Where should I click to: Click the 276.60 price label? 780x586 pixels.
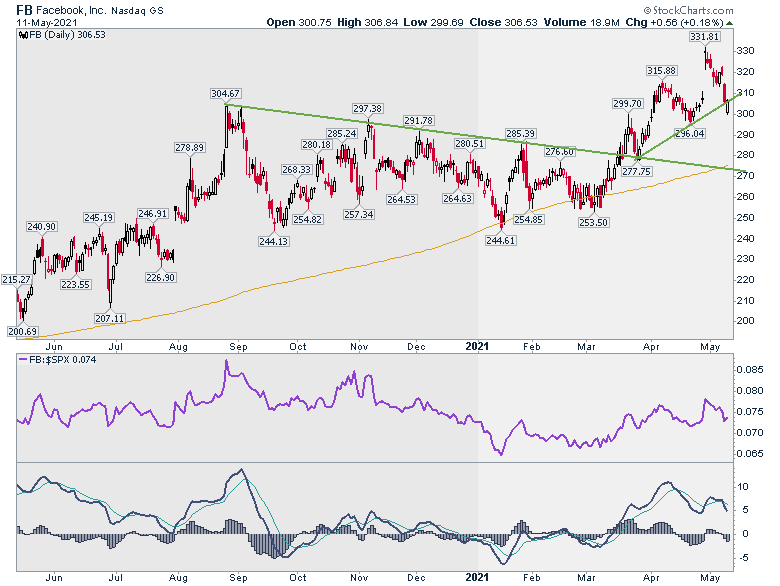(x=560, y=152)
